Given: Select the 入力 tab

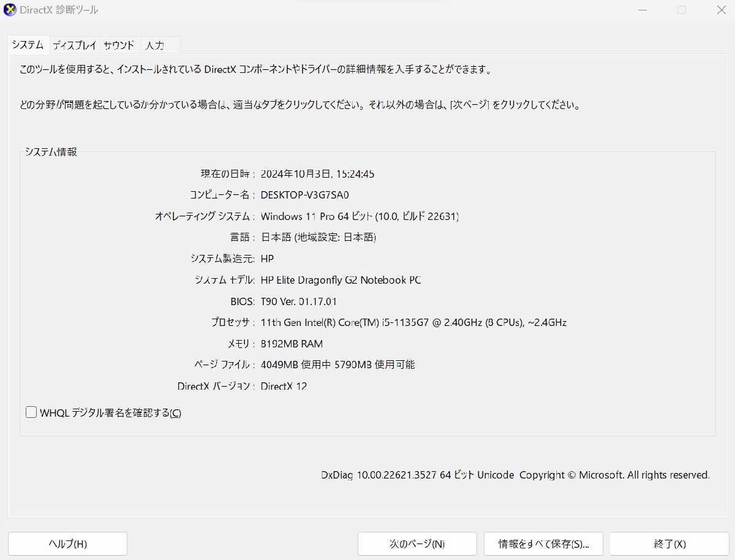Looking at the screenshot, I should [x=154, y=44].
